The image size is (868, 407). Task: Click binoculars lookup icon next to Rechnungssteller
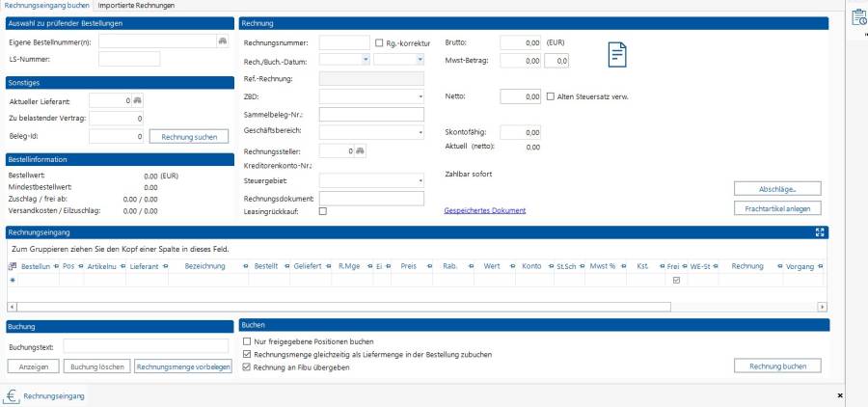point(360,150)
